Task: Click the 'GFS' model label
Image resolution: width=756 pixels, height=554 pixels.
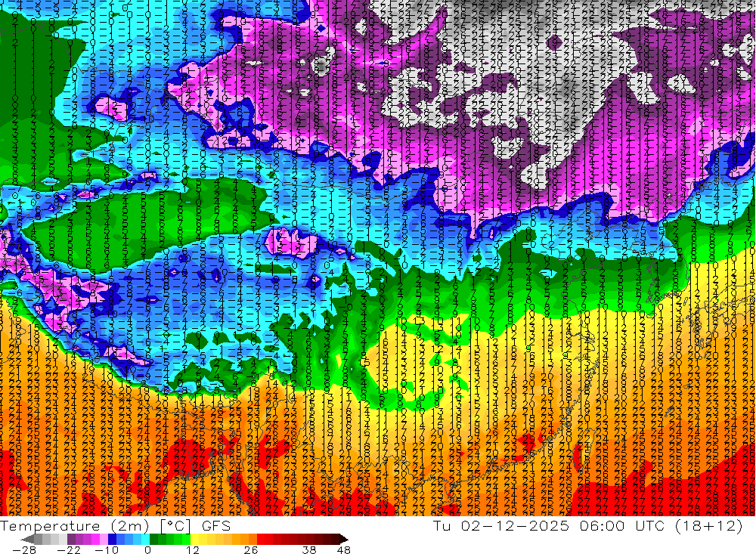Action: click(x=216, y=526)
